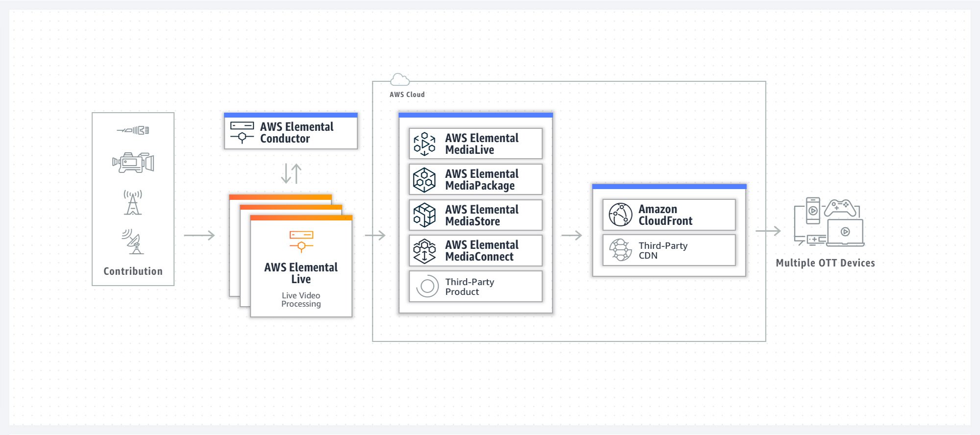The image size is (980, 435).
Task: Select the AWS Elemental MediaLive icon
Action: [x=424, y=144]
